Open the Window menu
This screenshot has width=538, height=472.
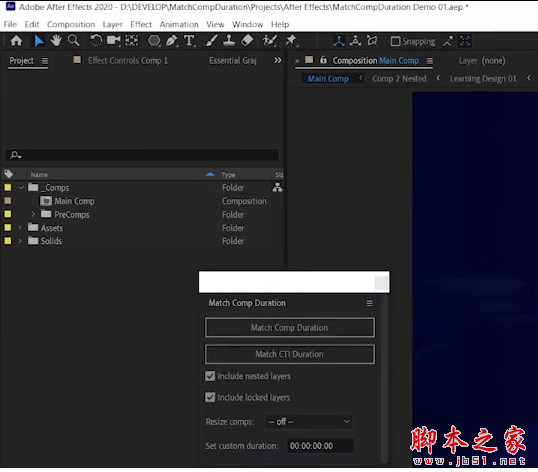point(247,24)
